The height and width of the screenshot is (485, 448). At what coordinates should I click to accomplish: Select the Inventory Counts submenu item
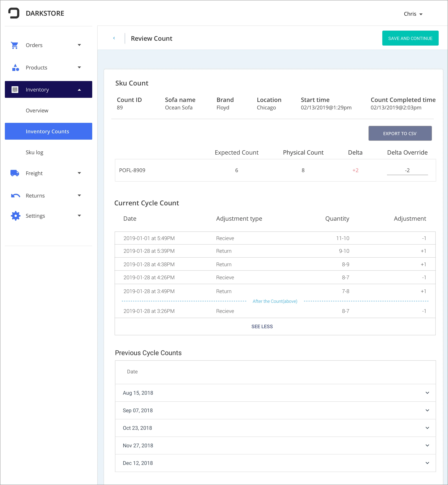point(48,131)
